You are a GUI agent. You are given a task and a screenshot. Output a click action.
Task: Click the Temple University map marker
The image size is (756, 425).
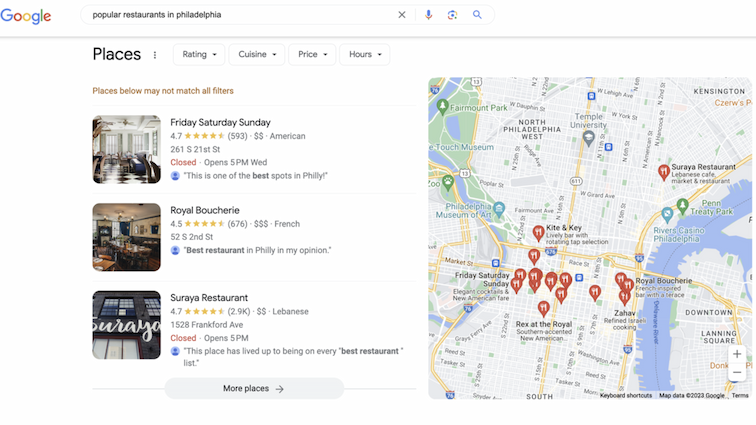[589, 139]
